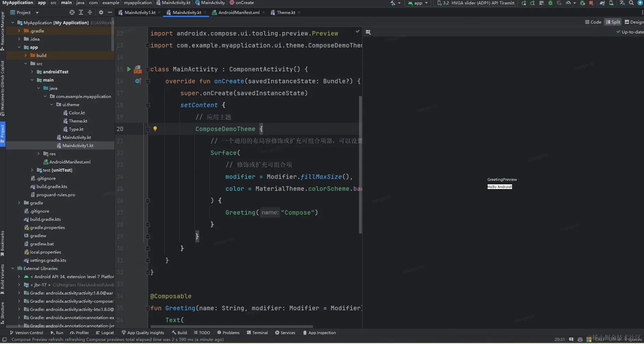Click the Debug app bug icon
Screen dimensions: 644x344
pyautogui.click(x=550, y=3)
